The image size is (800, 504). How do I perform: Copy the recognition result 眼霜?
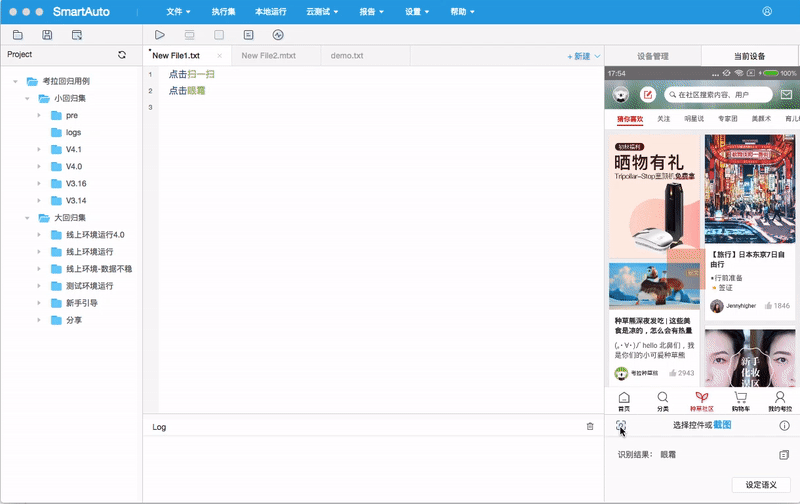click(x=784, y=455)
